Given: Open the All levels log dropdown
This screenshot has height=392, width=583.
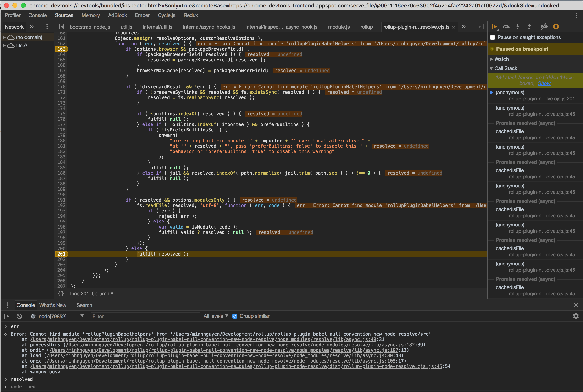Looking at the screenshot, I should [x=216, y=316].
